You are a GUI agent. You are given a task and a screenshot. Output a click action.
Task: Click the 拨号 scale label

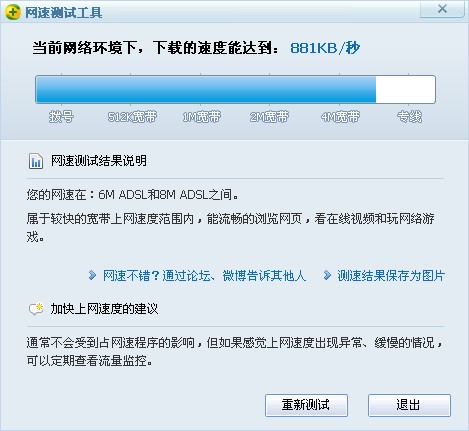pos(61,117)
